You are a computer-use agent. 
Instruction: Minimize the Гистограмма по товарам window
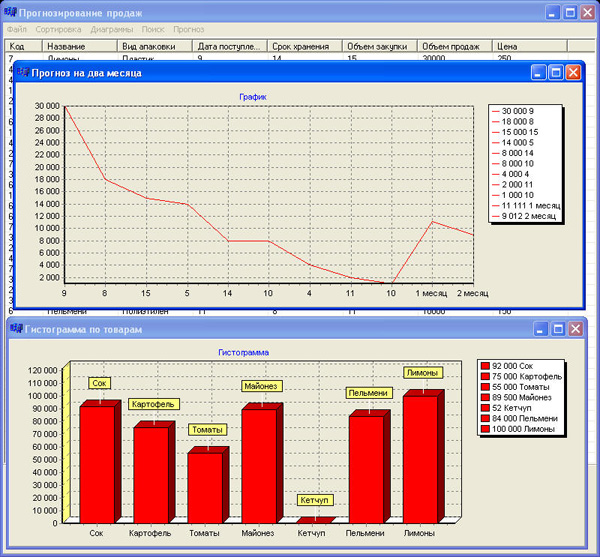click(x=540, y=329)
